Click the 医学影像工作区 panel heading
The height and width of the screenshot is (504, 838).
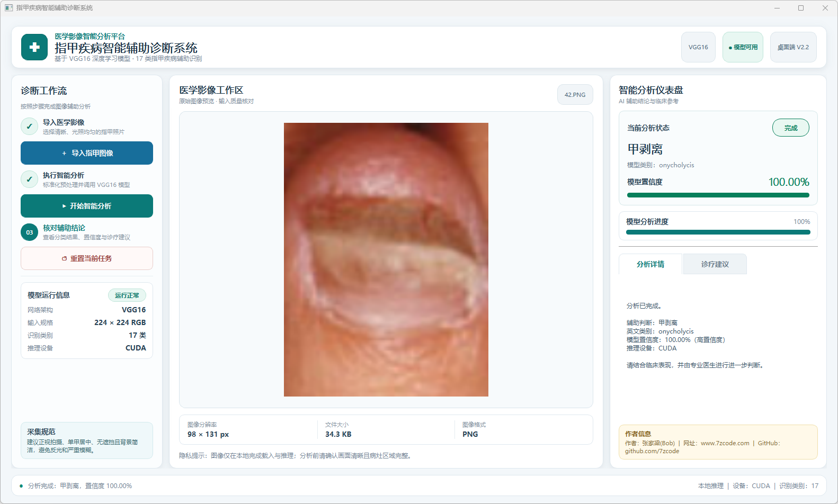tap(211, 90)
